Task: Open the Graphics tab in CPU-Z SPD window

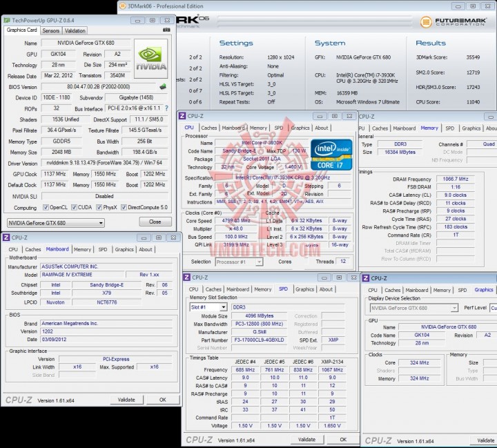Action: 304,289
